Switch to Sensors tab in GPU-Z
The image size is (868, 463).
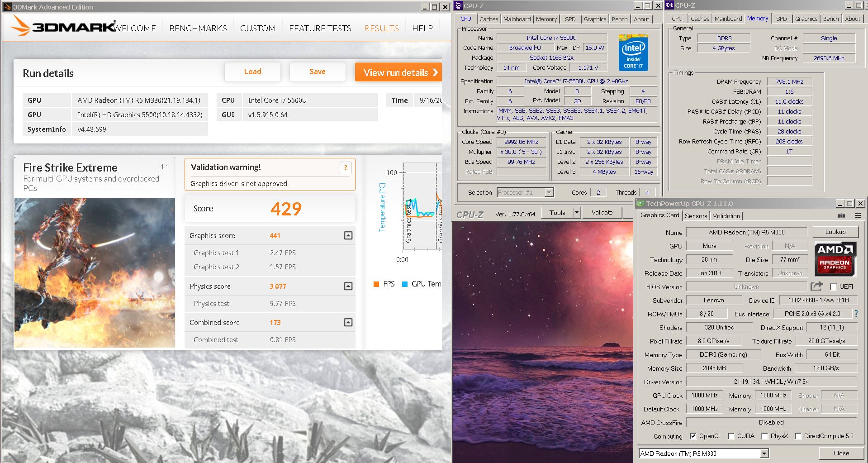pyautogui.click(x=696, y=216)
